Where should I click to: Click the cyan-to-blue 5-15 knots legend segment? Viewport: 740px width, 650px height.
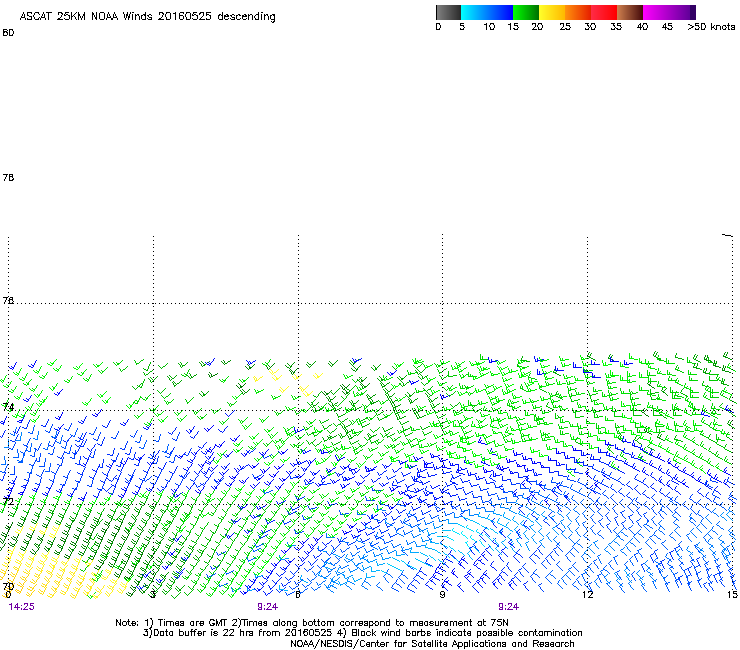487,12
